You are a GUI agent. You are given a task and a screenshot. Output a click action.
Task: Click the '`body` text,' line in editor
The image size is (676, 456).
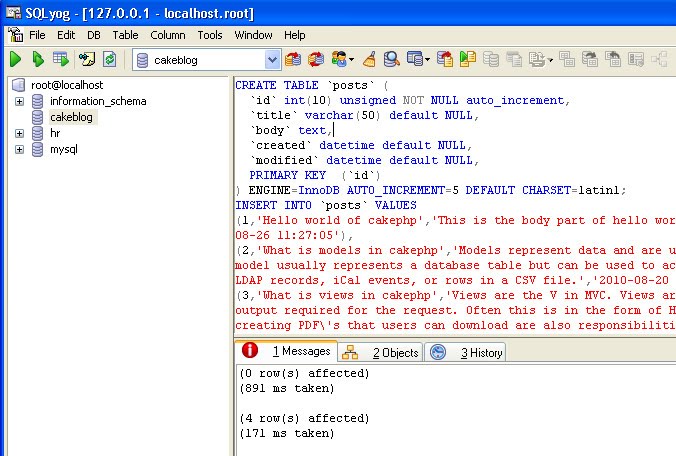[x=291, y=130]
